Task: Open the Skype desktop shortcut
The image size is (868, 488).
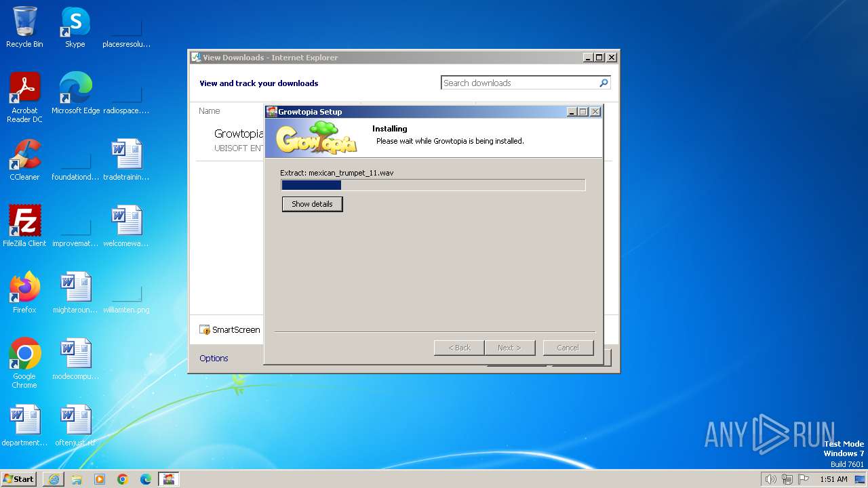Action: tap(75, 27)
